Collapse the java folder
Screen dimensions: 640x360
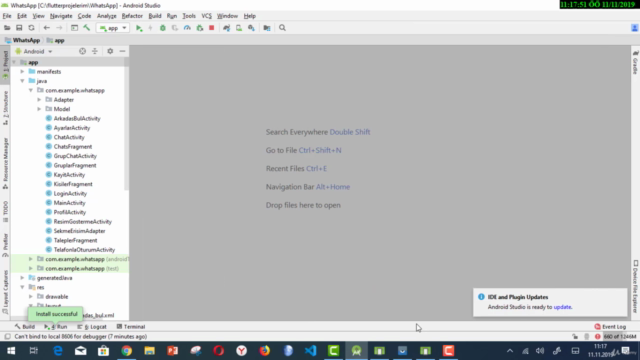pyautogui.click(x=22, y=81)
